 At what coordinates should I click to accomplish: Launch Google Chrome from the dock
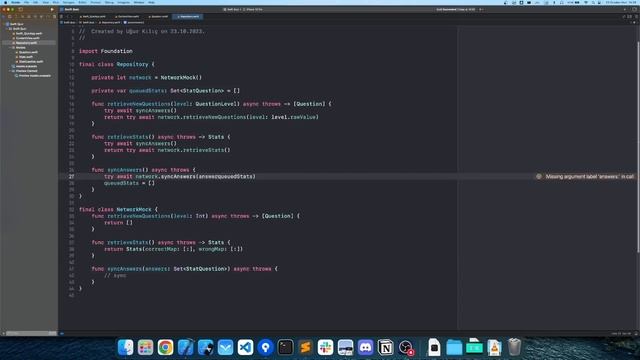pyautogui.click(x=165, y=347)
